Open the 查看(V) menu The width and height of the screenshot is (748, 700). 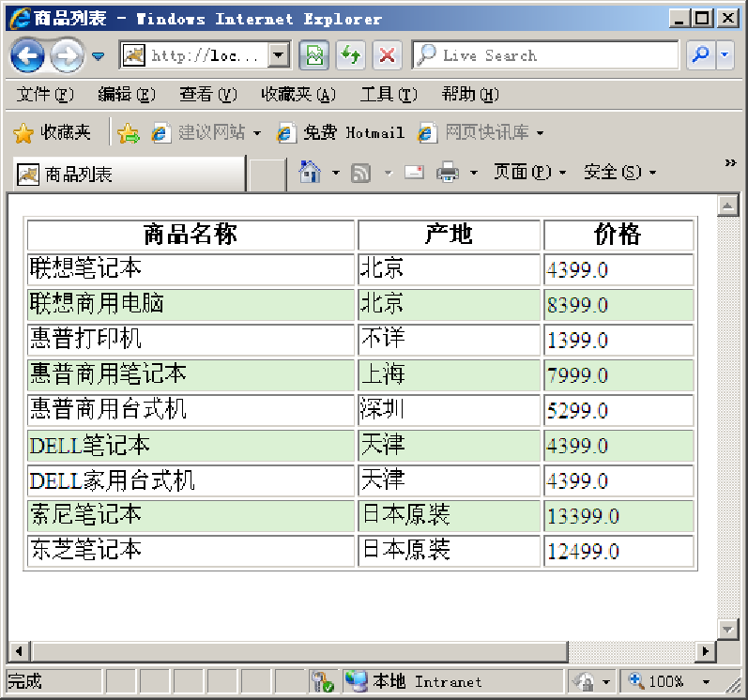[x=208, y=95]
